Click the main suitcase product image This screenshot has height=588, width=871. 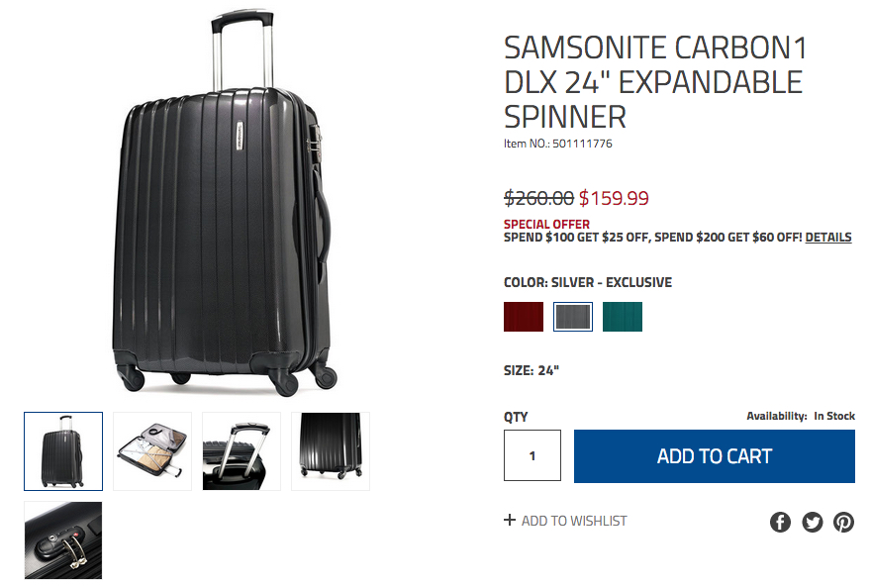tap(224, 202)
